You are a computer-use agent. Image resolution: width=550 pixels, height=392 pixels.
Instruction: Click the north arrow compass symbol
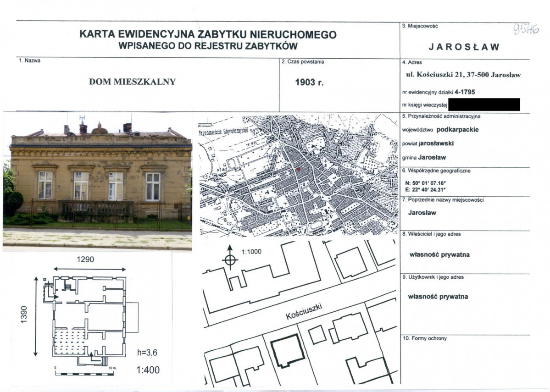click(x=230, y=259)
